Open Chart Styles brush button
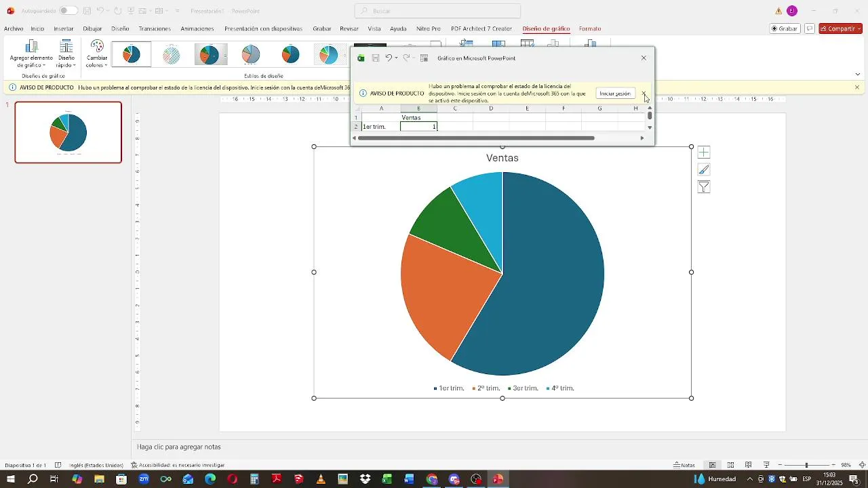Image resolution: width=868 pixels, height=488 pixels. point(704,170)
